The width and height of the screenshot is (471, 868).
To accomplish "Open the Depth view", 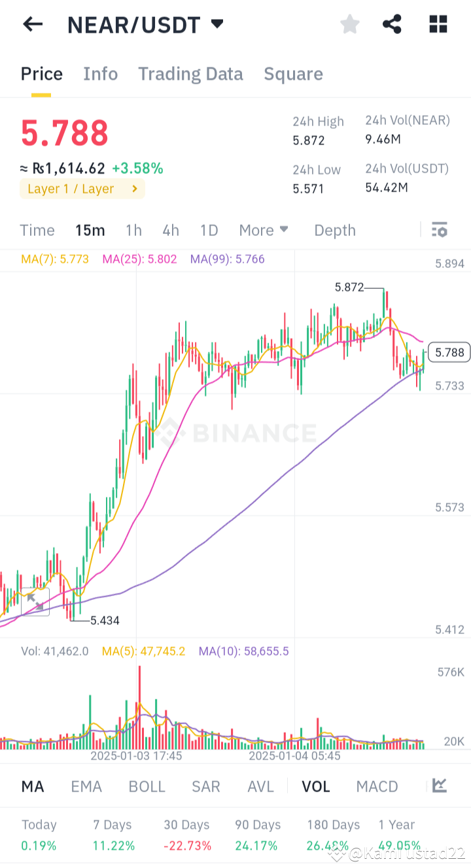I will (334, 230).
